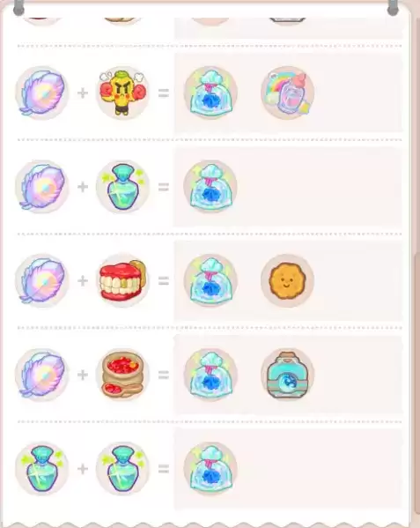The width and height of the screenshot is (420, 528).
Task: Choose the feather icon beside bean sack
Action: pos(42,375)
